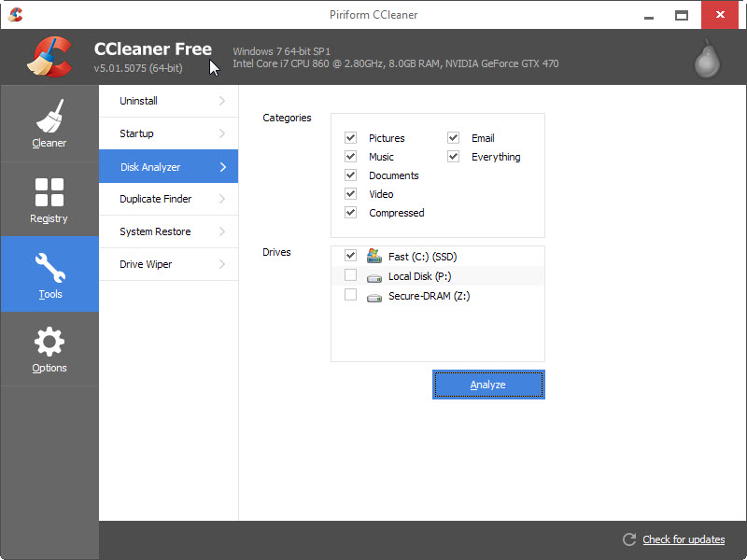Image resolution: width=747 pixels, height=560 pixels.
Task: Click the CCleaner logo in header
Action: [x=49, y=57]
